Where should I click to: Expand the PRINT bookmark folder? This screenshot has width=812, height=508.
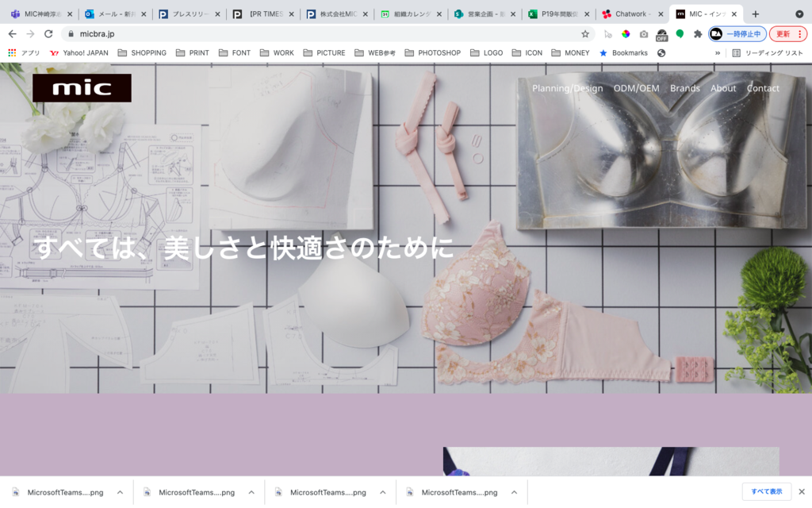click(193, 53)
